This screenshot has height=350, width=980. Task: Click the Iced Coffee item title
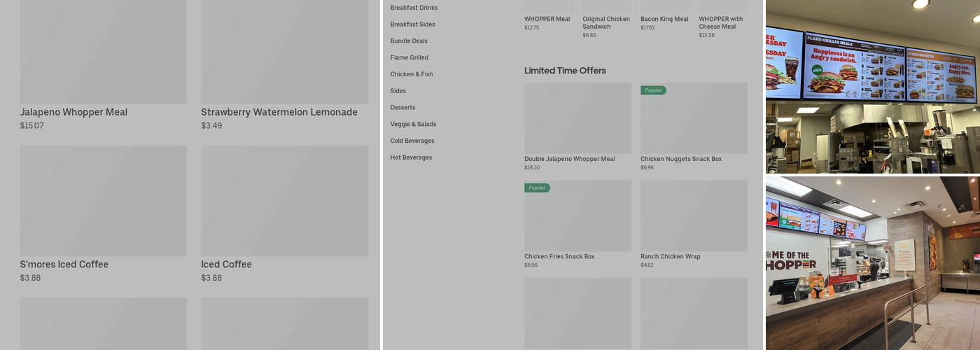[226, 265]
